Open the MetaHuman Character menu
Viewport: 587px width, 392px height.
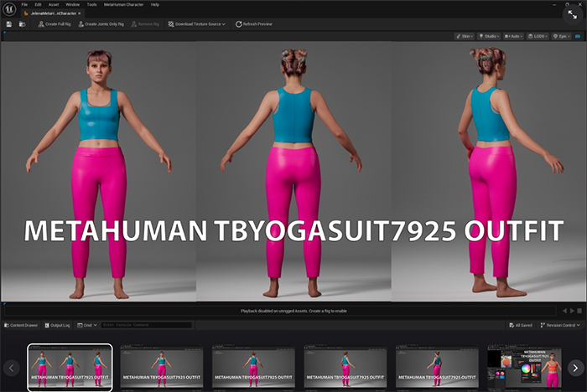[123, 4]
